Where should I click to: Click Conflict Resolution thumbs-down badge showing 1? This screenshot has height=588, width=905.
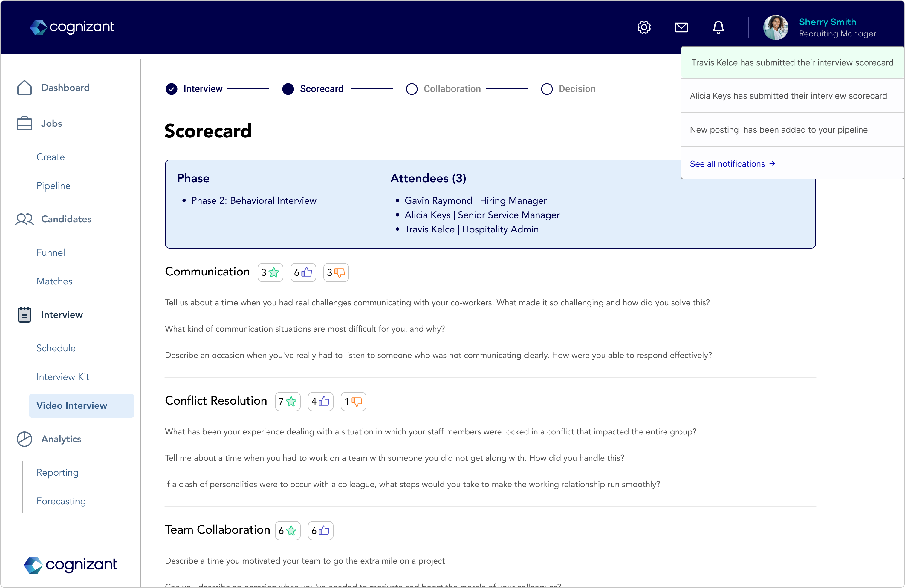coord(353,401)
